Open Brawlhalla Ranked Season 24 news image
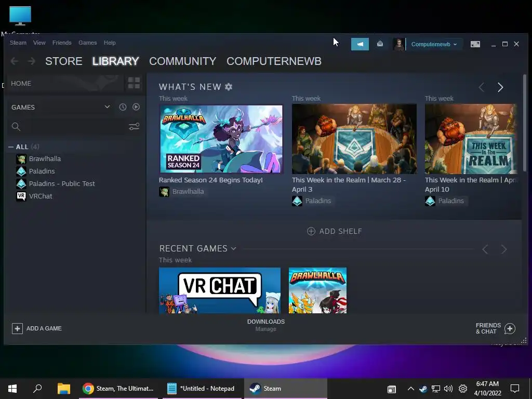The image size is (532, 399). click(x=221, y=139)
